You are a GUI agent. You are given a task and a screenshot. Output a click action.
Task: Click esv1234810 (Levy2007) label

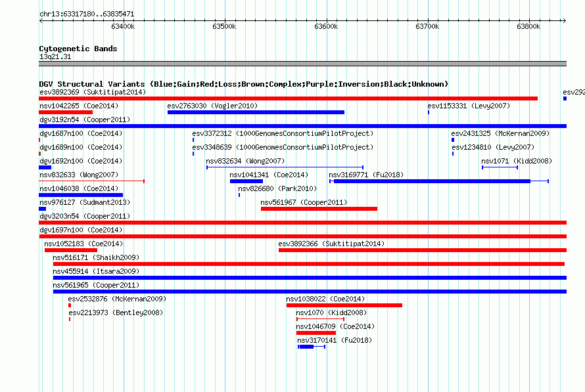pos(493,147)
